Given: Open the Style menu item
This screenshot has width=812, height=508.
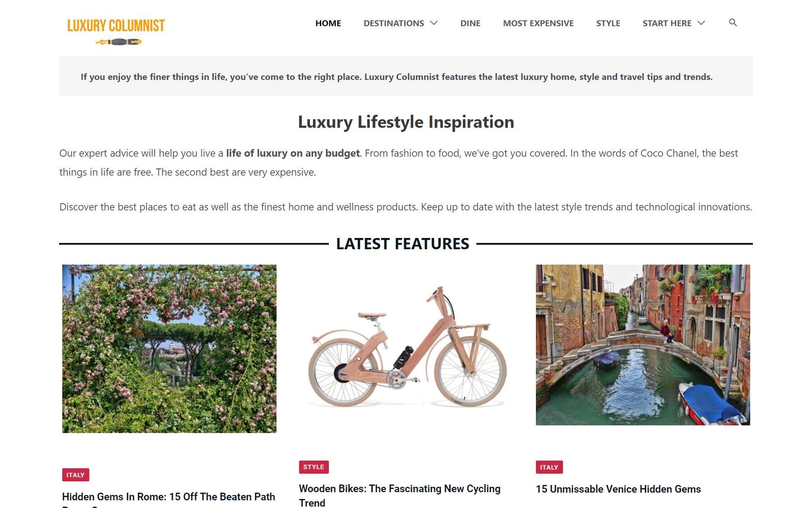Looking at the screenshot, I should (x=608, y=23).
